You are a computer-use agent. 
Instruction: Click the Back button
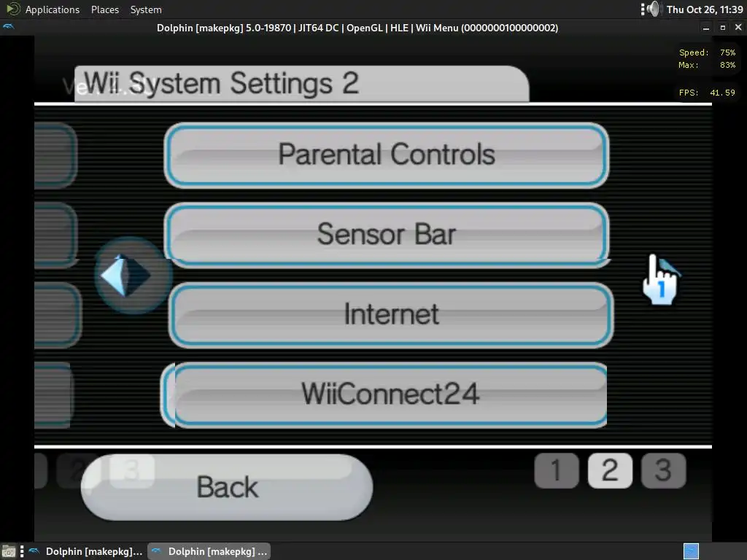227,486
